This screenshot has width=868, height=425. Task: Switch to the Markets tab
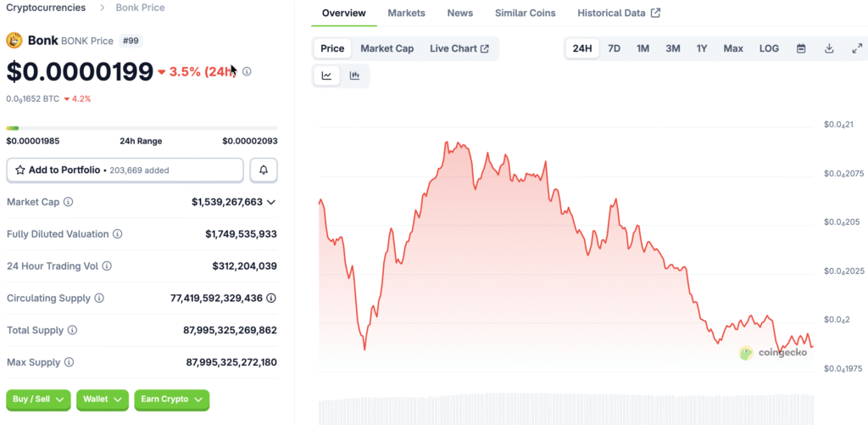coord(406,13)
